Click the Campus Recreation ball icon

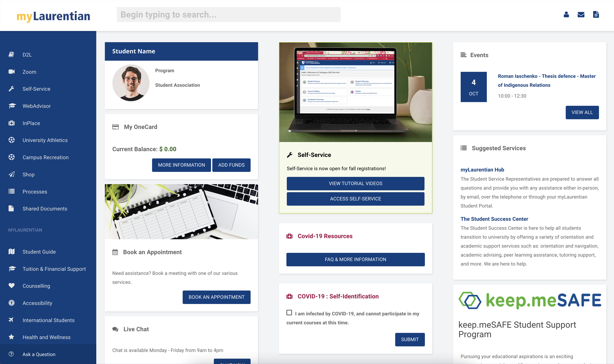[11, 157]
